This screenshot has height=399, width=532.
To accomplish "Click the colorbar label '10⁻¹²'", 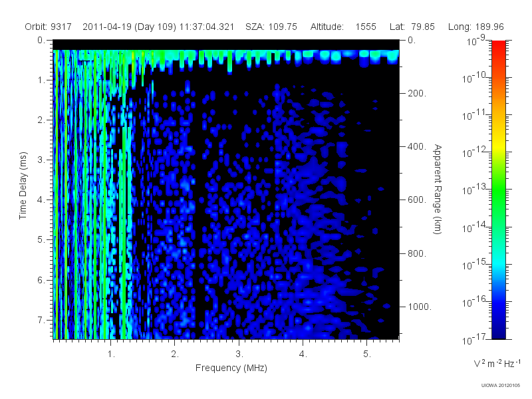I will tap(473, 152).
